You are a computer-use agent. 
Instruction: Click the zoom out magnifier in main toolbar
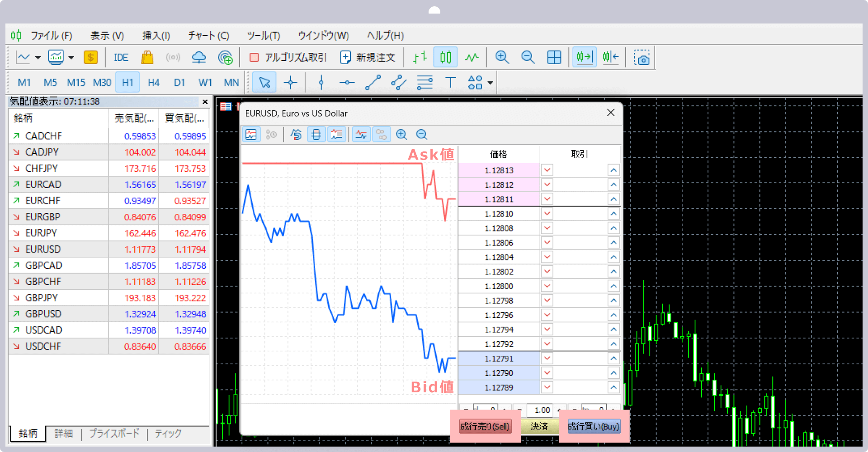(528, 57)
